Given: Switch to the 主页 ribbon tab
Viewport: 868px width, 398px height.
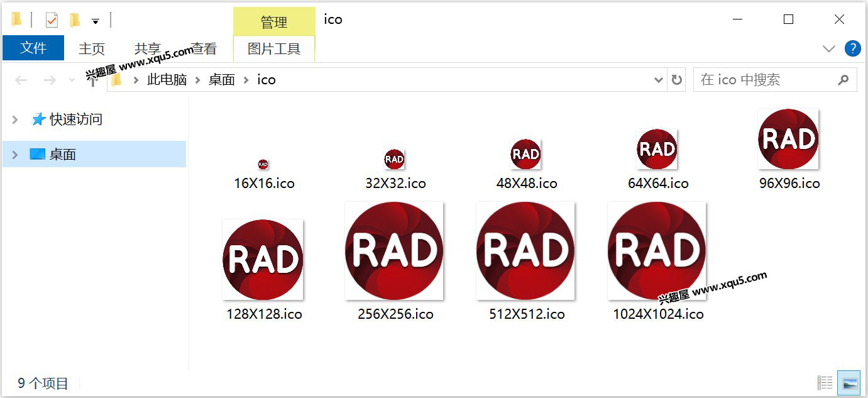Looking at the screenshot, I should (x=92, y=48).
